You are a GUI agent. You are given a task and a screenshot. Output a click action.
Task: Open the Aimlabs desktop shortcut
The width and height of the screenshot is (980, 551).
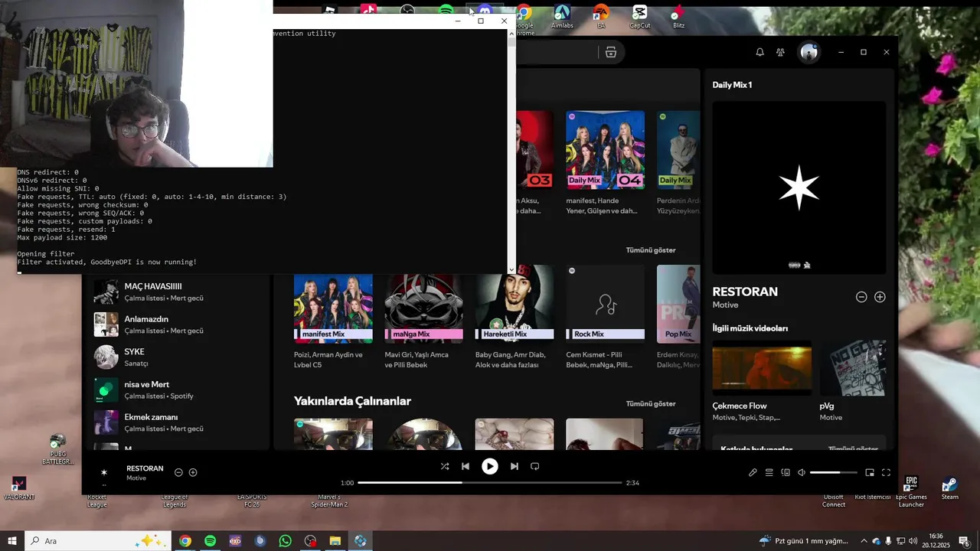click(562, 18)
